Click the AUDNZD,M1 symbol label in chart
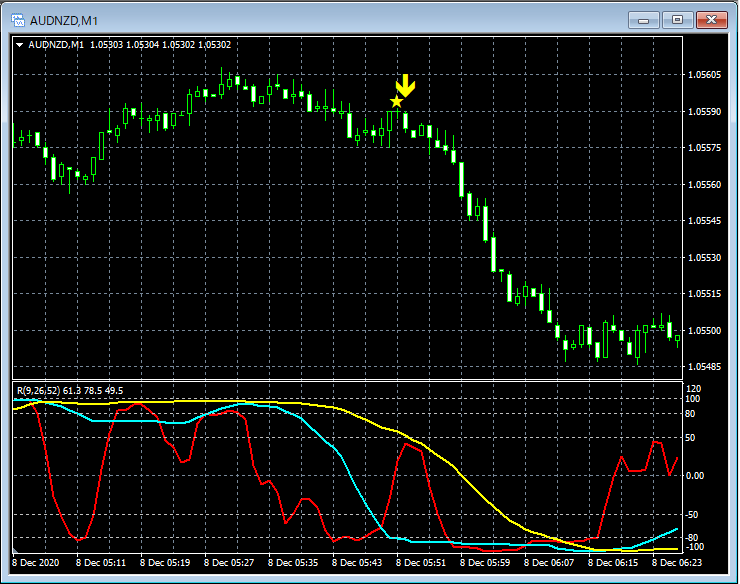Viewport: 740px width, 584px height. click(56, 44)
